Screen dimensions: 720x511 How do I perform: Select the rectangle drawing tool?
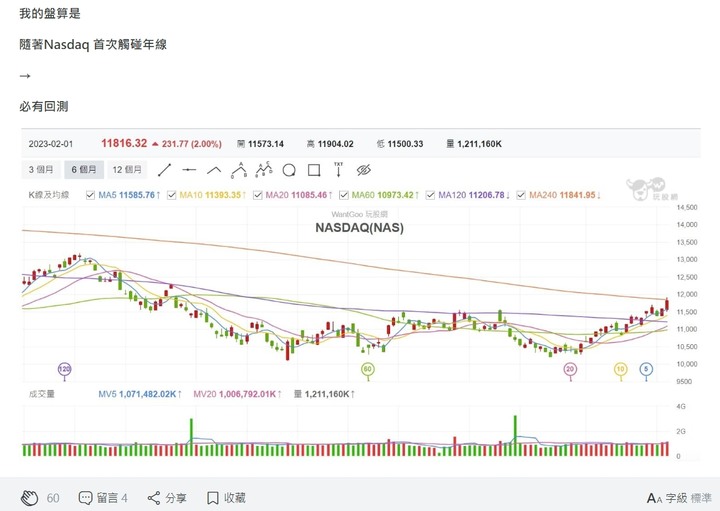(314, 170)
